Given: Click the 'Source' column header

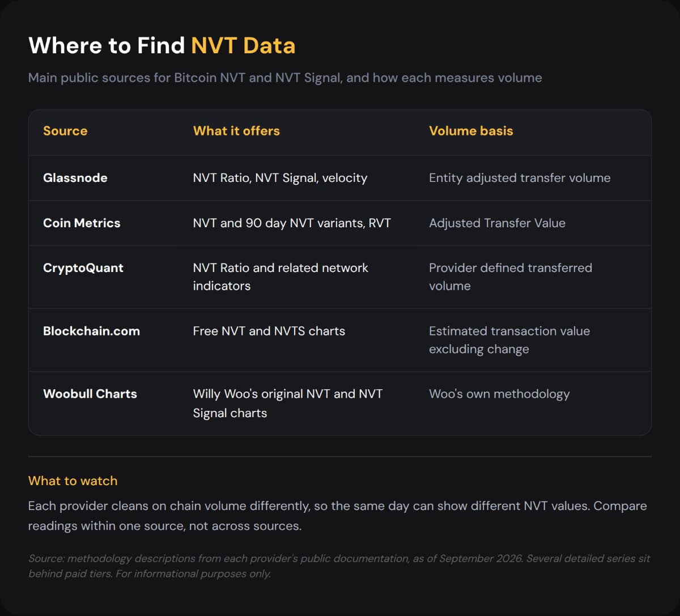Looking at the screenshot, I should (65, 131).
